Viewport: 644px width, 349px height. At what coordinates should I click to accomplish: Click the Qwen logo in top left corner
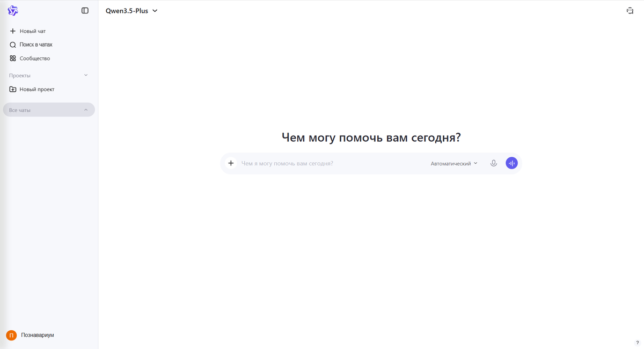[x=13, y=10]
